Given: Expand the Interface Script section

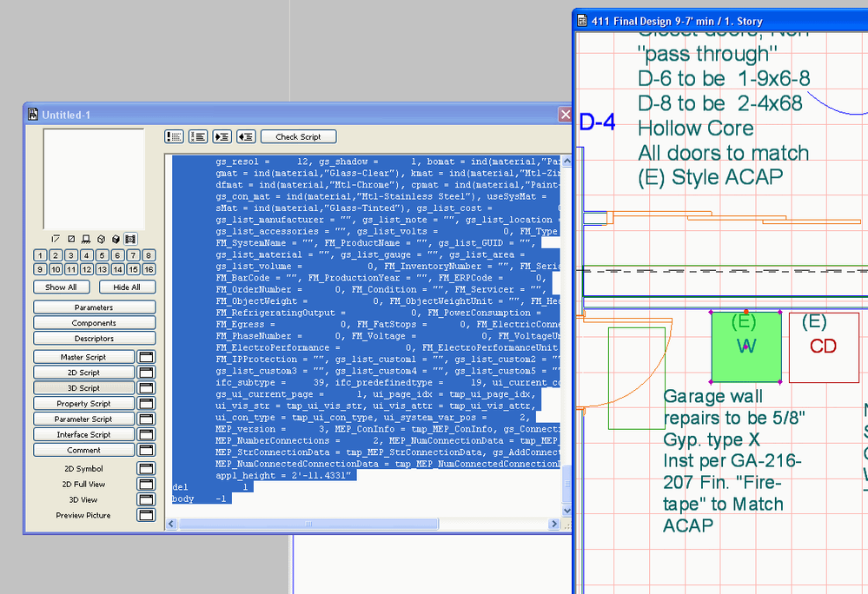Looking at the screenshot, I should [83, 434].
